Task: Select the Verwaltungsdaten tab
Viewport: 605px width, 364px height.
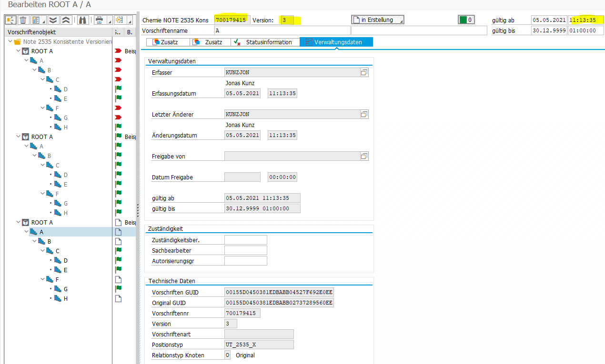Action: [336, 42]
